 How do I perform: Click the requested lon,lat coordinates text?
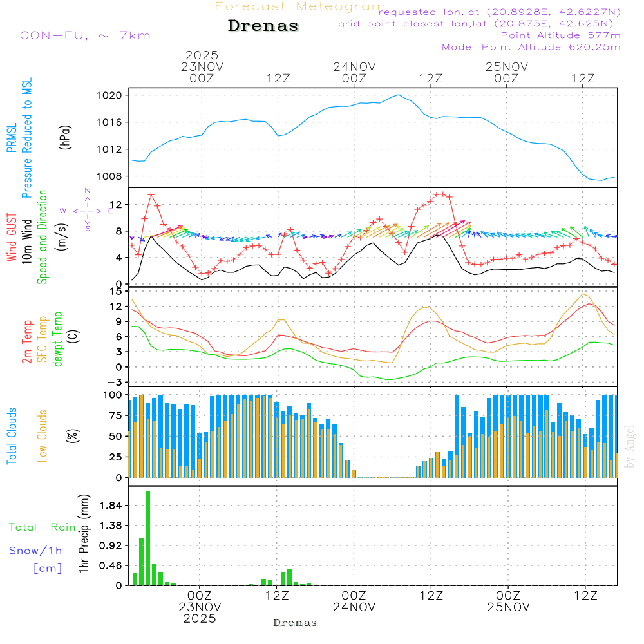point(499,12)
